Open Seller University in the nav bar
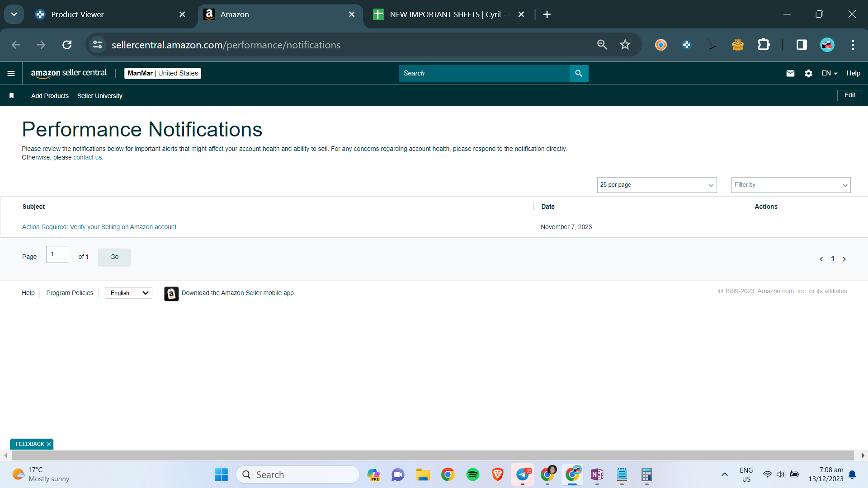This screenshot has height=488, width=868. (99, 96)
